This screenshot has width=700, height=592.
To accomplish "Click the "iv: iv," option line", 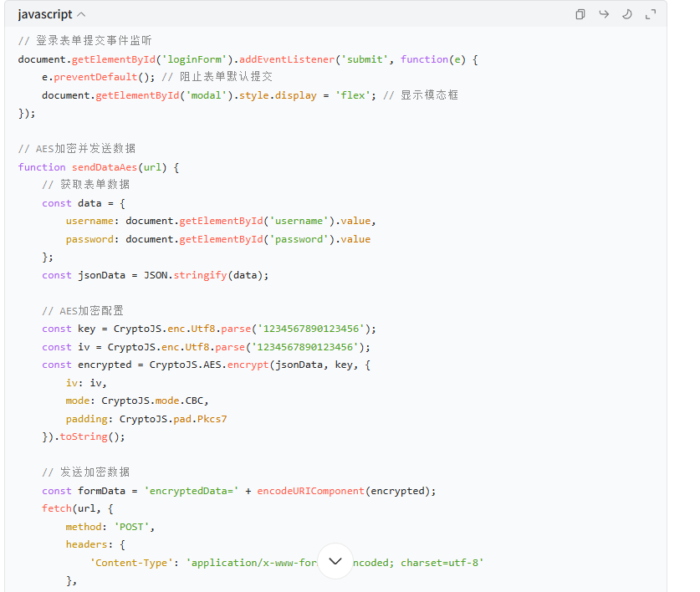I will coord(86,383).
